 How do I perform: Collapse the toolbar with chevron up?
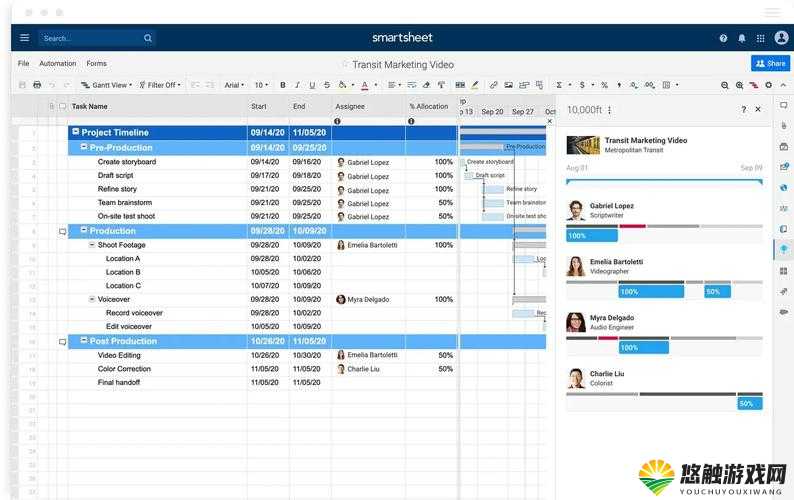783,85
